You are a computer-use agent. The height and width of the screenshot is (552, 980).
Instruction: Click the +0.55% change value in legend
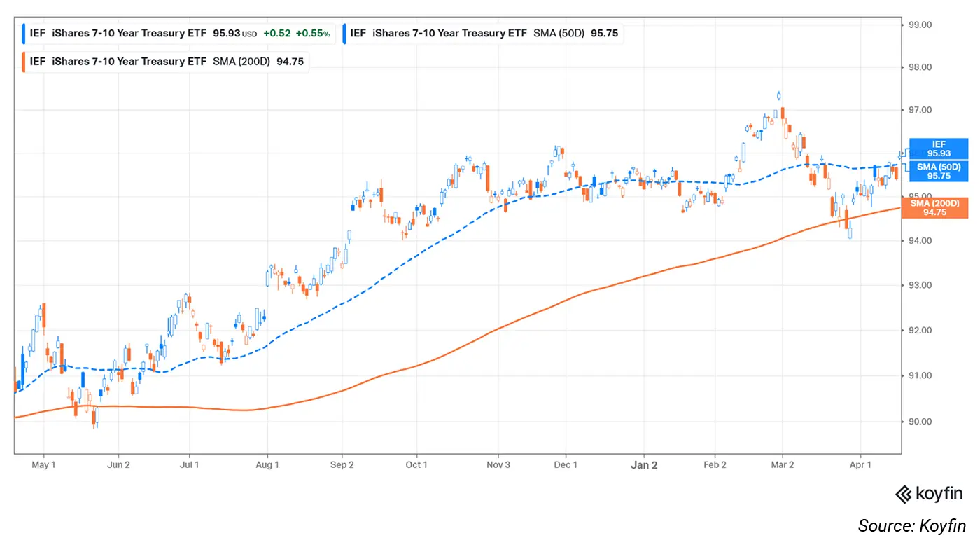pyautogui.click(x=312, y=33)
